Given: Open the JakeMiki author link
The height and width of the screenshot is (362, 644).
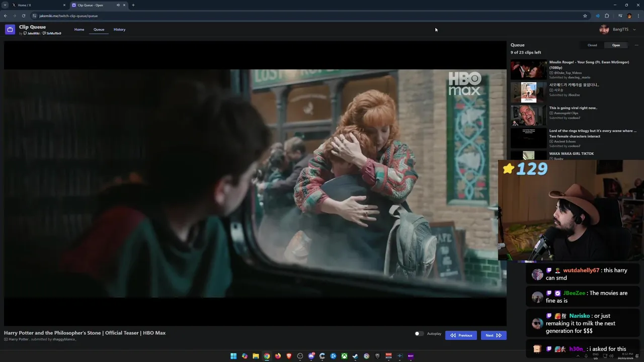Looking at the screenshot, I should point(32,33).
